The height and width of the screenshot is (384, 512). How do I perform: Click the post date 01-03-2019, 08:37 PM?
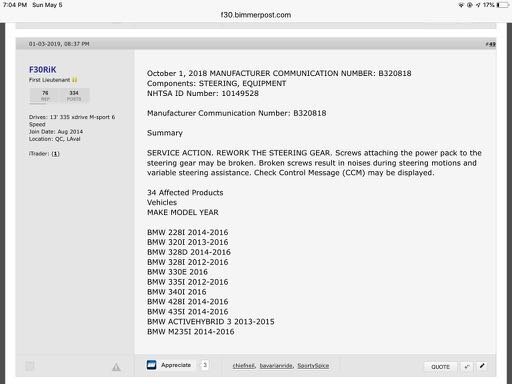tap(59, 44)
